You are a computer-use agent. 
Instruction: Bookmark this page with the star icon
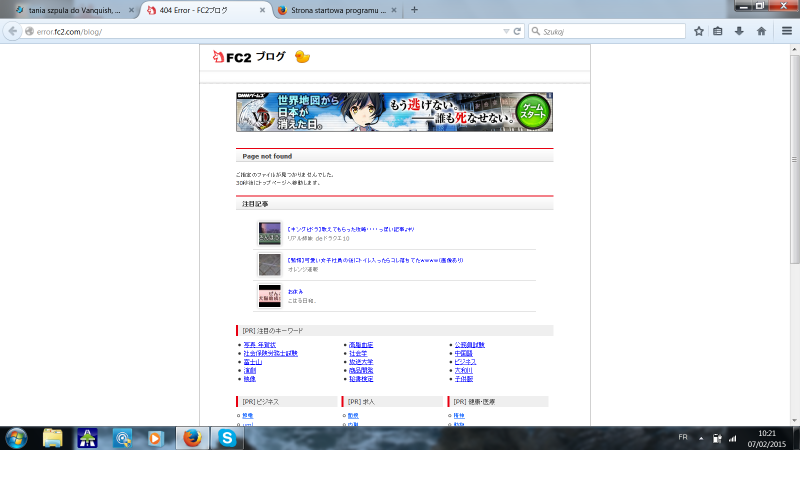pos(699,31)
